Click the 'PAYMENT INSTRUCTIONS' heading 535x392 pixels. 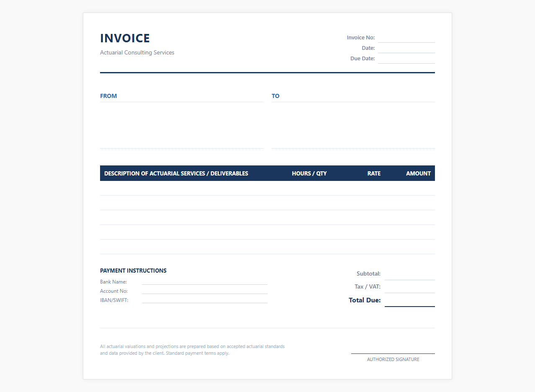coord(133,271)
